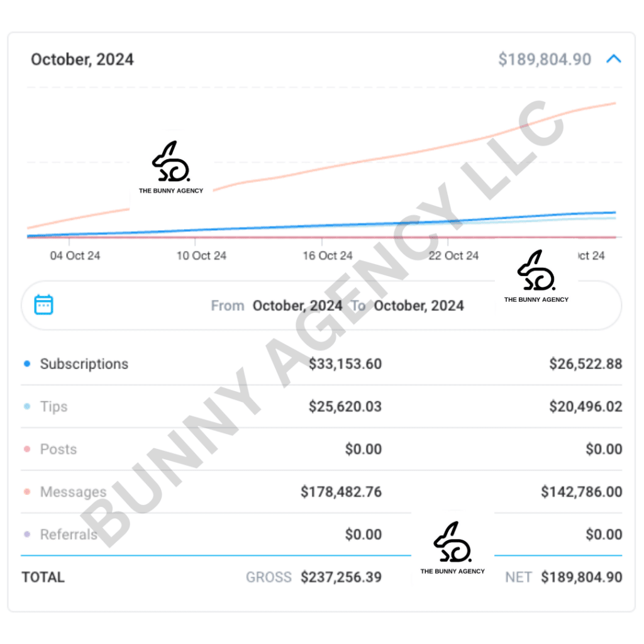644x644 pixels.
Task: Click the Messages row label
Action: (x=73, y=492)
